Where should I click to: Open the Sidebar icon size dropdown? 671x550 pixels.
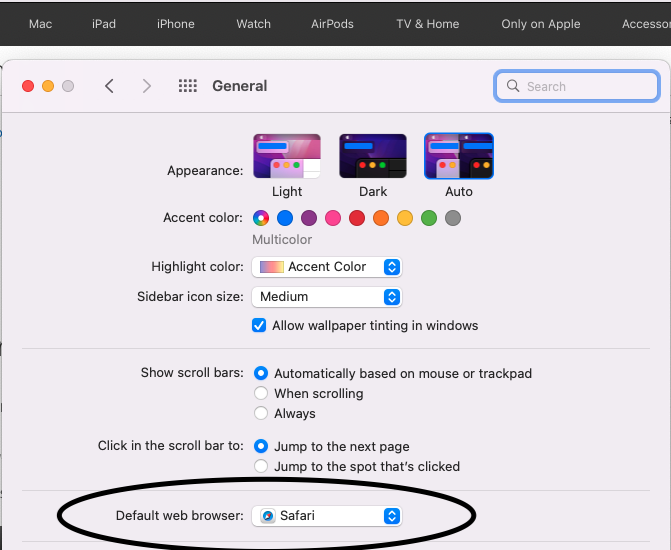[x=327, y=297]
